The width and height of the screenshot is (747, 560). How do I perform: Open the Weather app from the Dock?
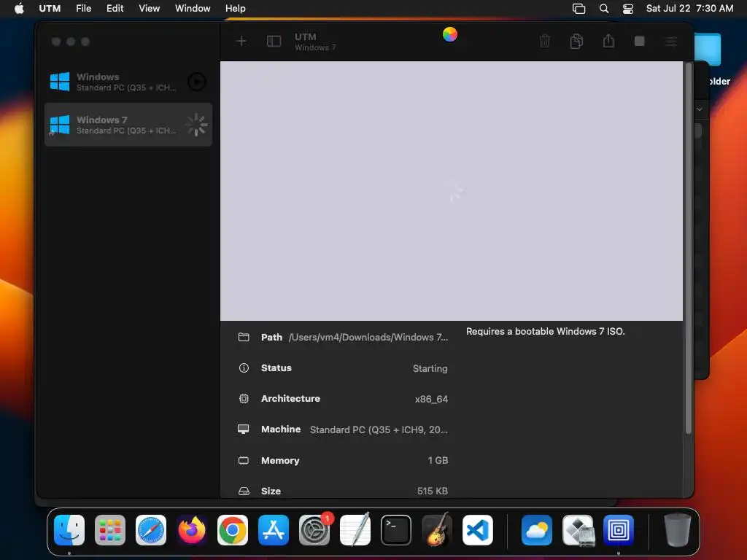[536, 529]
